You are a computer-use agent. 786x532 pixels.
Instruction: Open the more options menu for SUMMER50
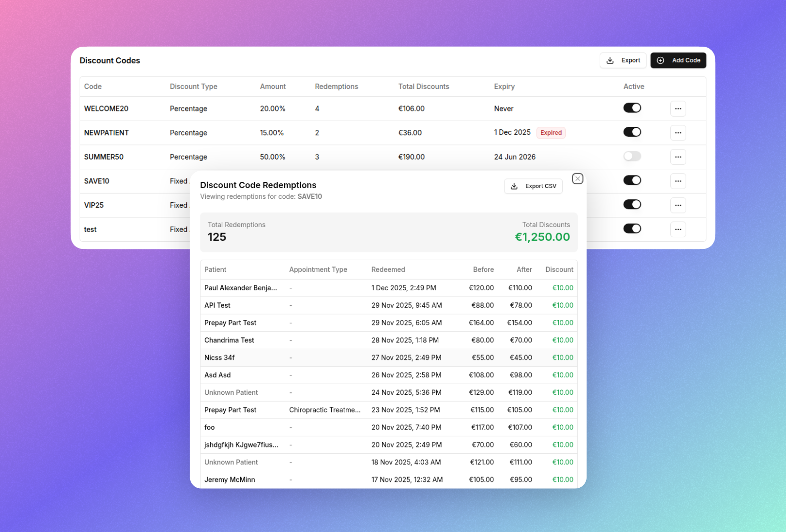[x=678, y=157]
